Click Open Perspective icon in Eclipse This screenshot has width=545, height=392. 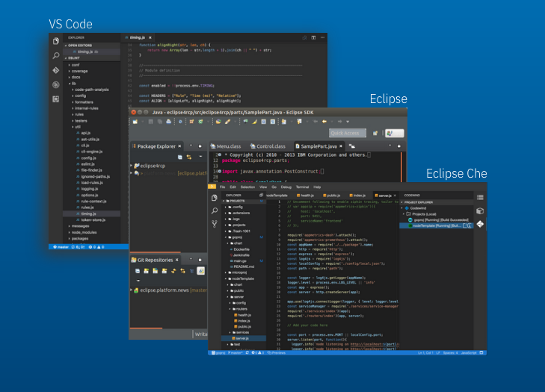point(375,133)
